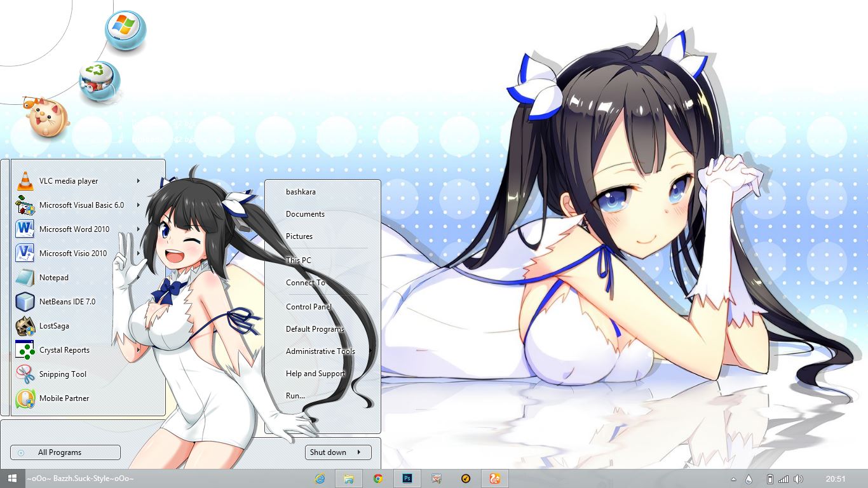Expand VLC media player jump list arrow
Screen dimensions: 868x488
[x=138, y=181]
